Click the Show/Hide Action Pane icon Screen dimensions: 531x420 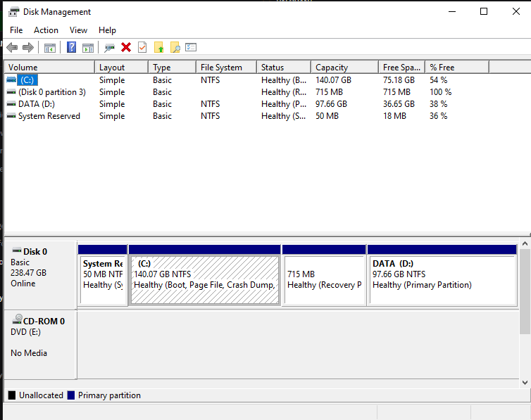[88, 47]
